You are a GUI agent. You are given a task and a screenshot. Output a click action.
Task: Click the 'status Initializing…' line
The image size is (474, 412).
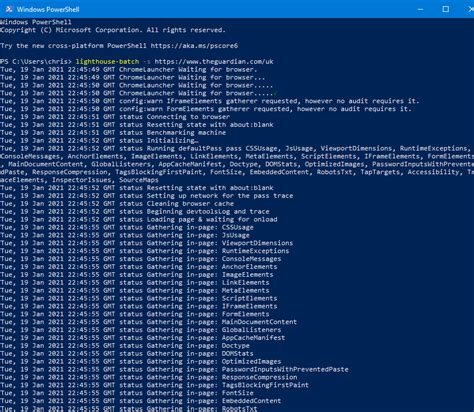[99, 141]
